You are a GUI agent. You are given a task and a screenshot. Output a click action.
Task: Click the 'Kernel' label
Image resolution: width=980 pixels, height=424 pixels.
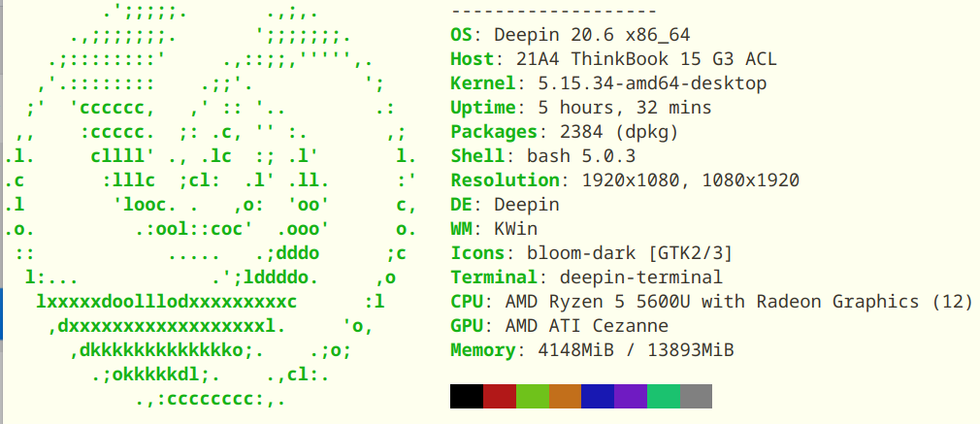(x=483, y=83)
